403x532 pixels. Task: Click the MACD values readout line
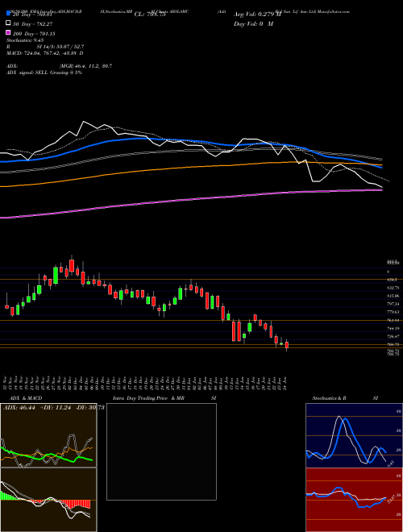[x=45, y=53]
